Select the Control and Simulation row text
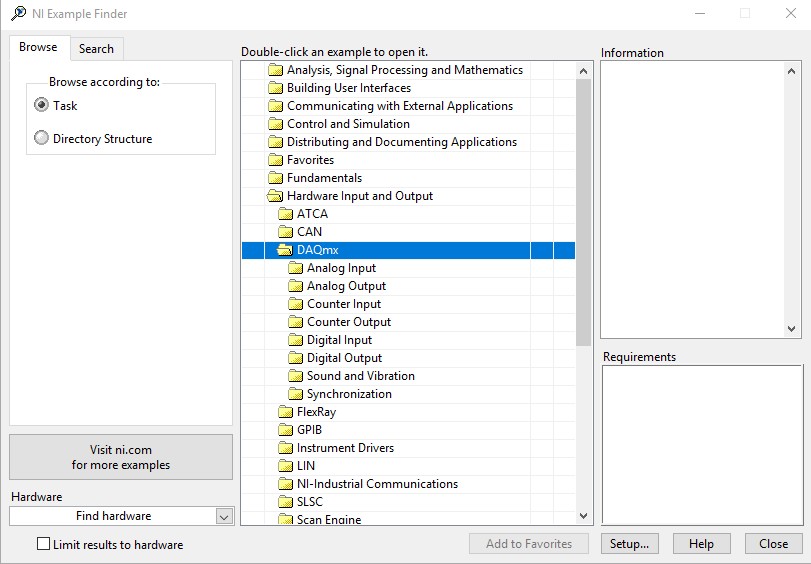 pos(349,124)
